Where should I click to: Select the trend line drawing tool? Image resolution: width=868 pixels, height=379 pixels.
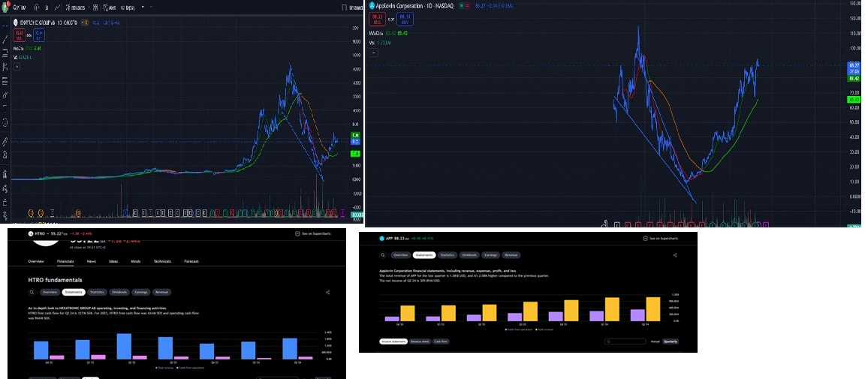(x=5, y=39)
